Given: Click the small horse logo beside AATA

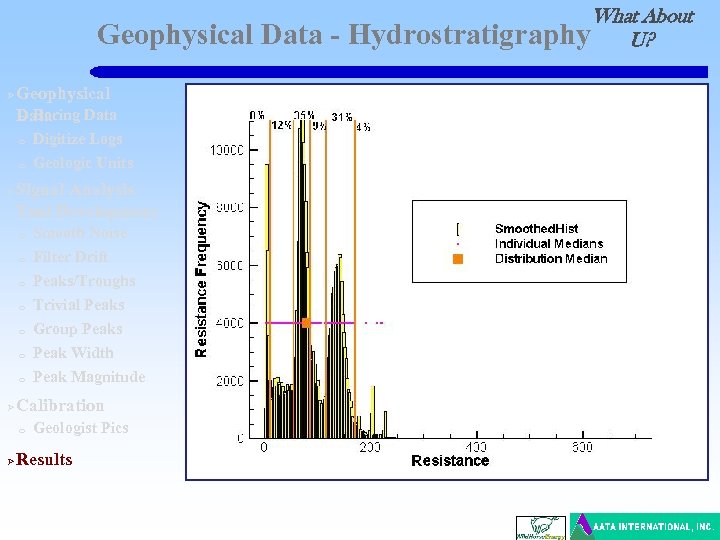Looking at the screenshot, I should [x=541, y=528].
